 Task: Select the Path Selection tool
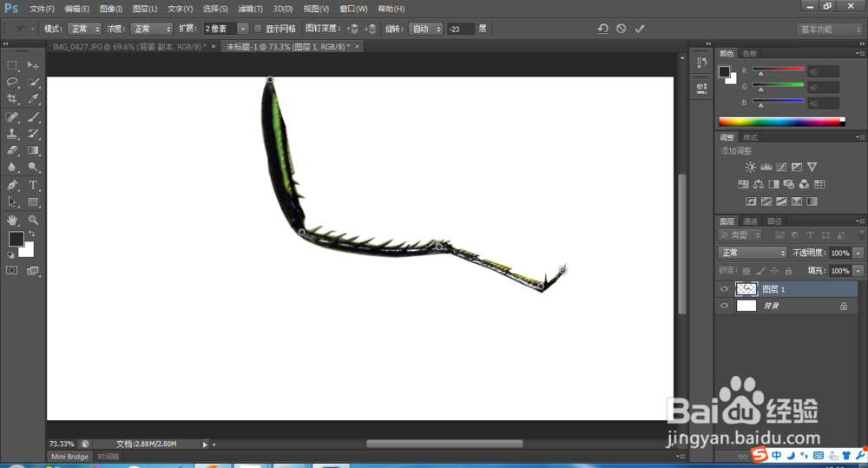click(x=12, y=201)
